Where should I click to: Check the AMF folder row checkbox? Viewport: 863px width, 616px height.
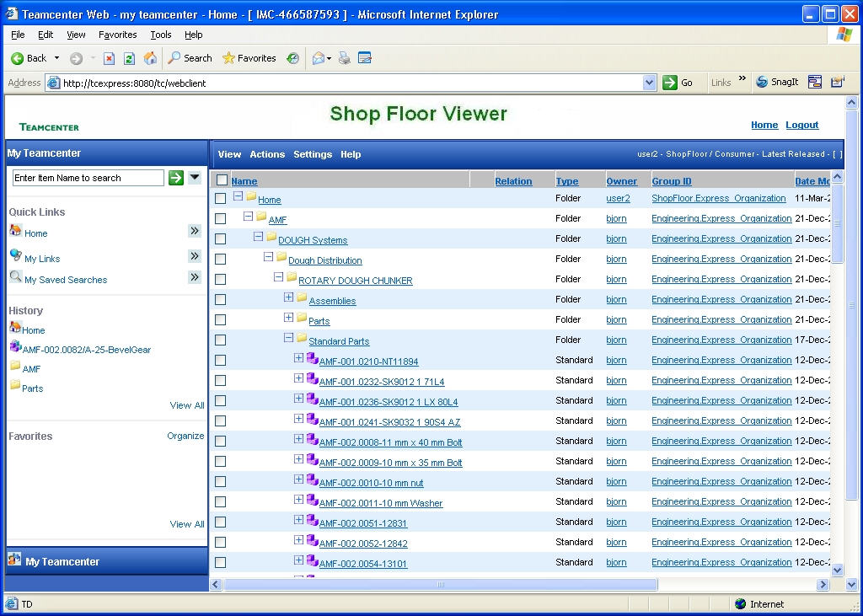(x=220, y=218)
